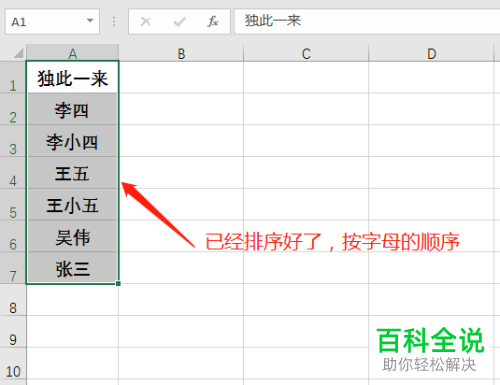The height and width of the screenshot is (385, 500).
Task: Click the formula bar options dots
Action: pyautogui.click(x=114, y=22)
